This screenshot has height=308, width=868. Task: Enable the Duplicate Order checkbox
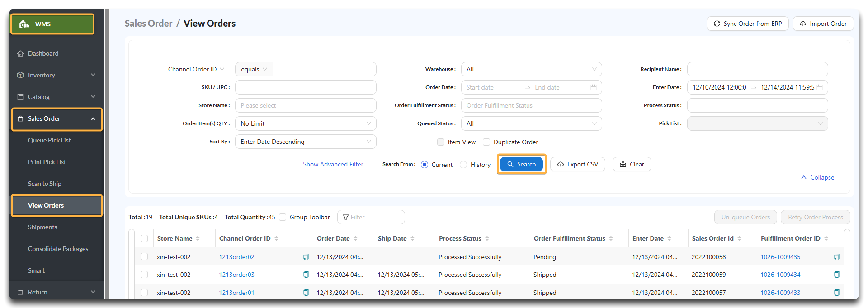pyautogui.click(x=486, y=142)
